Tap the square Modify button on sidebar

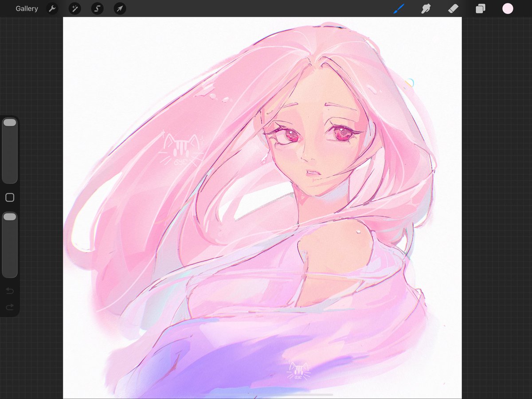pyautogui.click(x=10, y=198)
